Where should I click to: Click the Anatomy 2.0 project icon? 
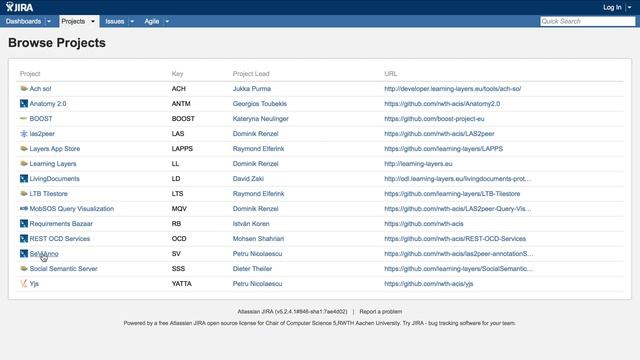coord(24,104)
